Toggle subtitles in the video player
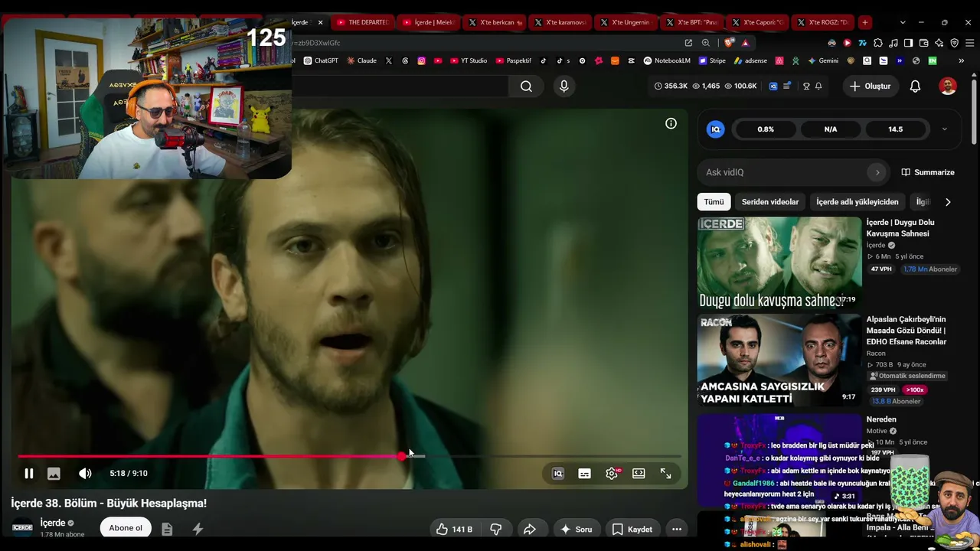Image resolution: width=980 pixels, height=551 pixels. pos(584,474)
